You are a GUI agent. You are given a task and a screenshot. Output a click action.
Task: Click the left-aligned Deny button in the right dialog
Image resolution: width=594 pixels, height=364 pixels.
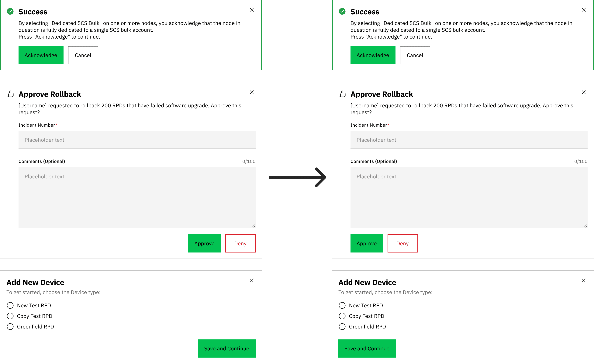[x=402, y=243]
